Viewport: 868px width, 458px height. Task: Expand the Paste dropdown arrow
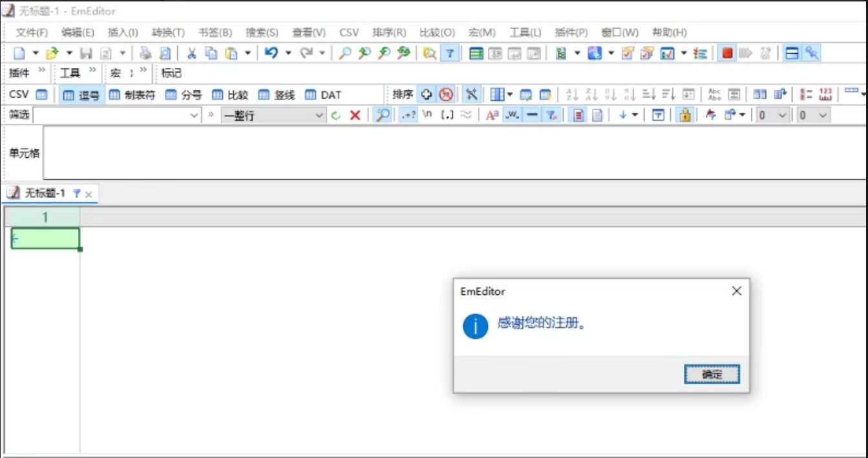[x=248, y=53]
